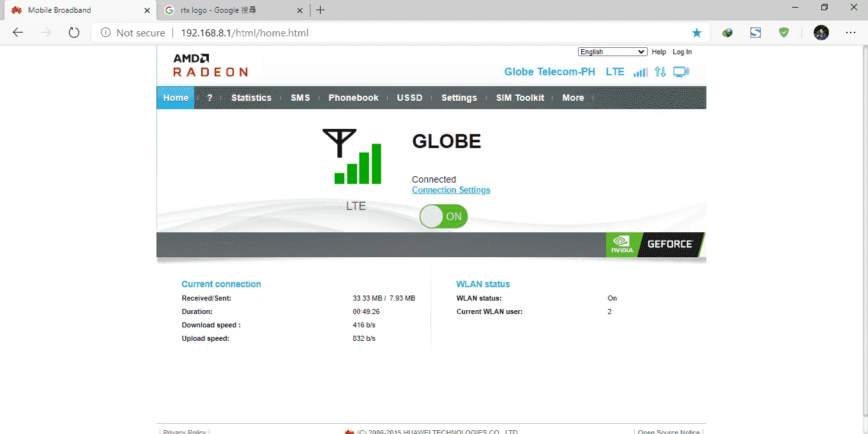Click the browser forward arrow
This screenshot has width=868, height=434.
point(46,33)
